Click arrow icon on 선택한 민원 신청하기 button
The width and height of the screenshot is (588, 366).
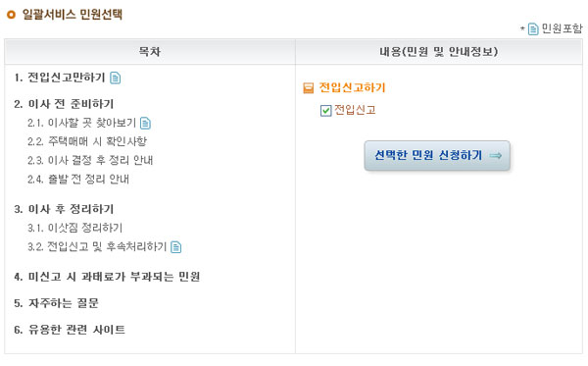pyautogui.click(x=496, y=155)
